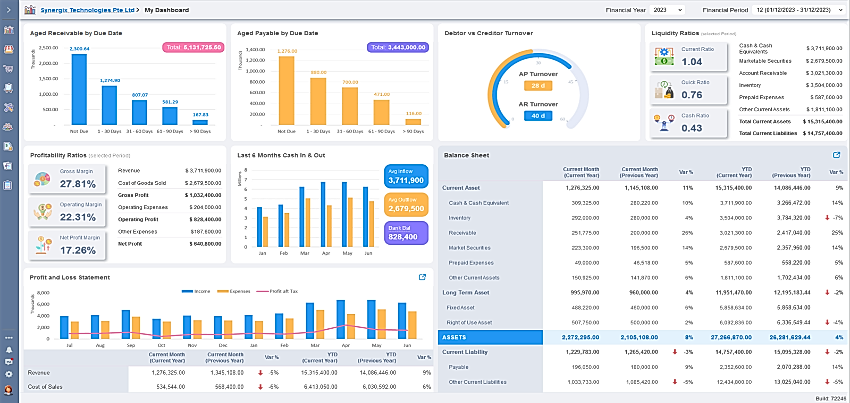Select the Current Liability row label

[465, 352]
